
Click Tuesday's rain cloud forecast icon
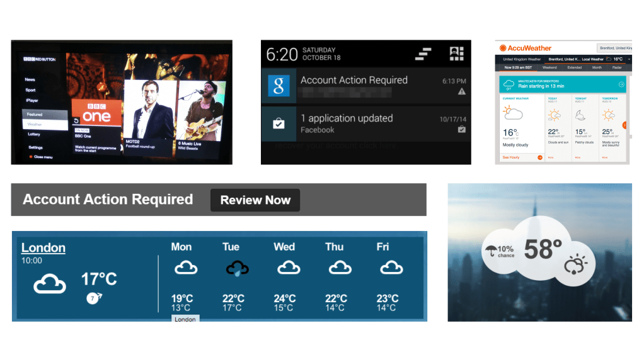coord(233,268)
